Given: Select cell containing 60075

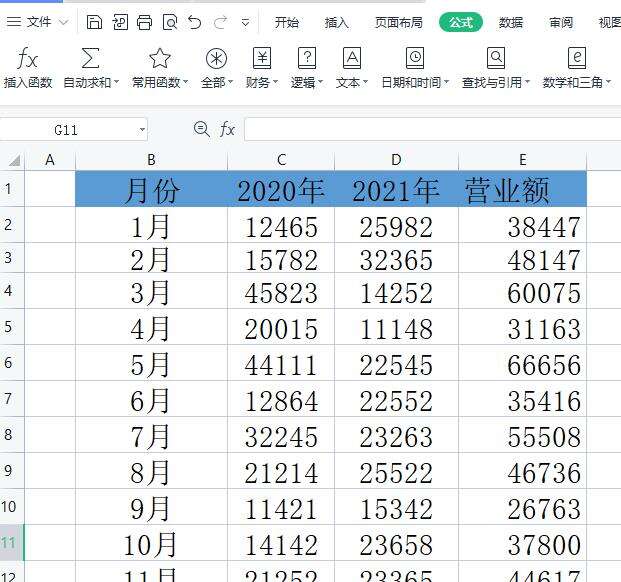Looking at the screenshot, I should point(522,291).
